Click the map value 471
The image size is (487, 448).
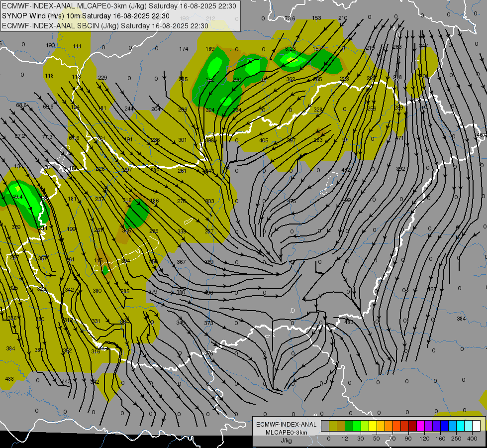[x=399, y=138]
